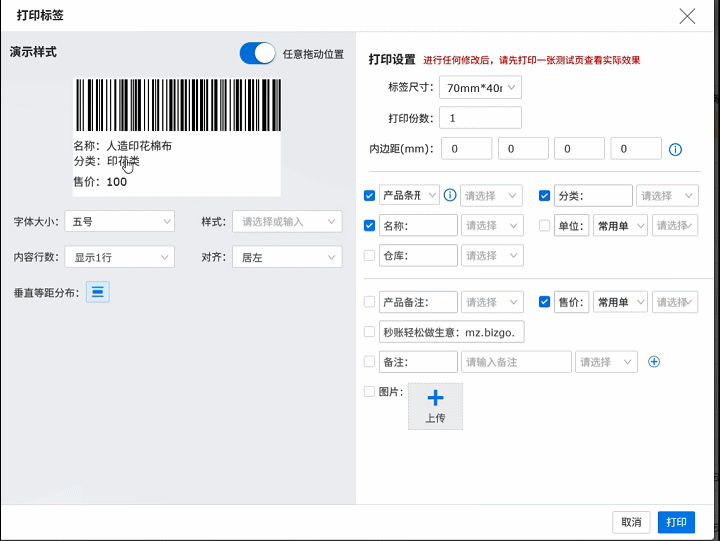Click the barcode preview image

[x=176, y=104]
